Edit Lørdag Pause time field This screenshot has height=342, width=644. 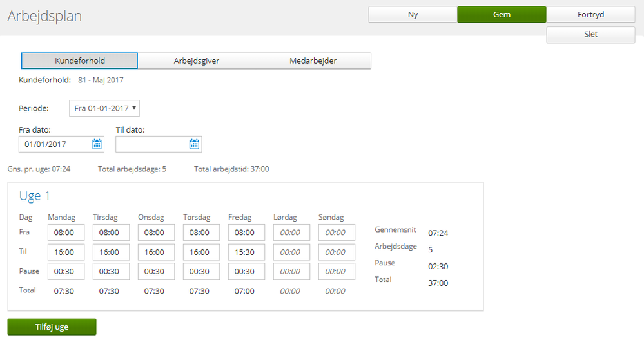[291, 271]
